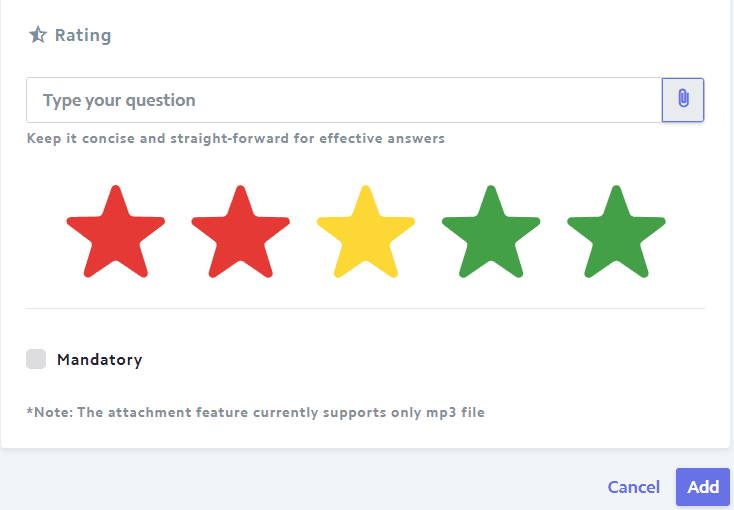The image size is (734, 510).
Task: Click the 'Keep it concise' helper text
Action: (x=236, y=139)
